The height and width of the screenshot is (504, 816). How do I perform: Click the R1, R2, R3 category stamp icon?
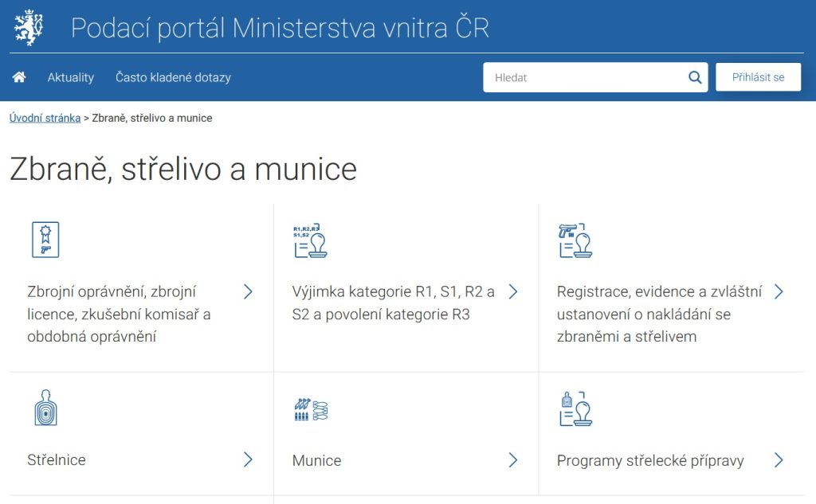tap(310, 240)
